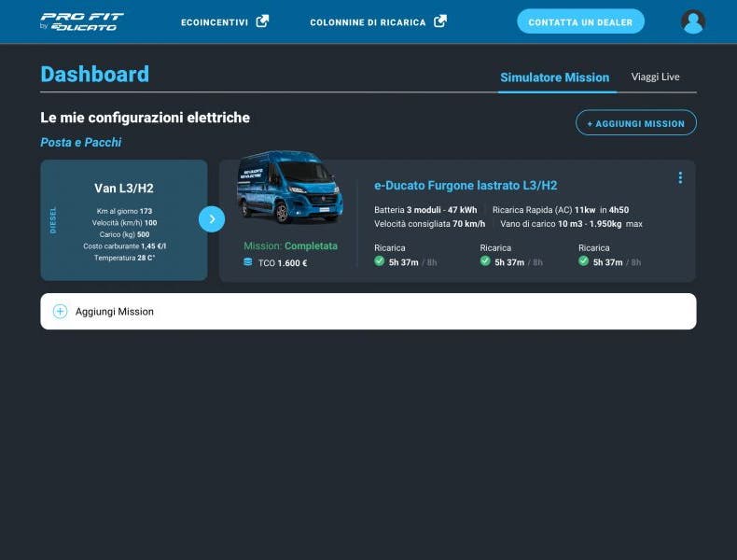Click the Posta e Pacchi heading
This screenshot has width=737, height=560.
point(81,142)
